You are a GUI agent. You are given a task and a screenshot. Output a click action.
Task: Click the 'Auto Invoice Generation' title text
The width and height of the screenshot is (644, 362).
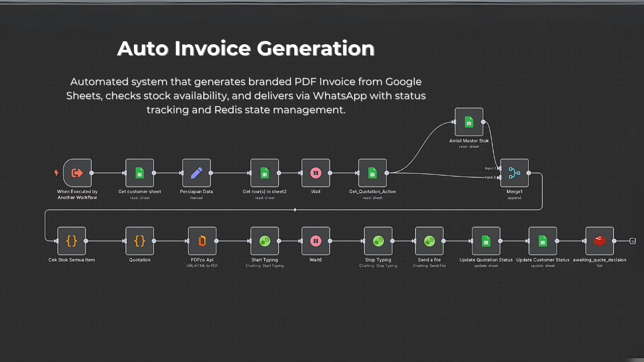(246, 49)
